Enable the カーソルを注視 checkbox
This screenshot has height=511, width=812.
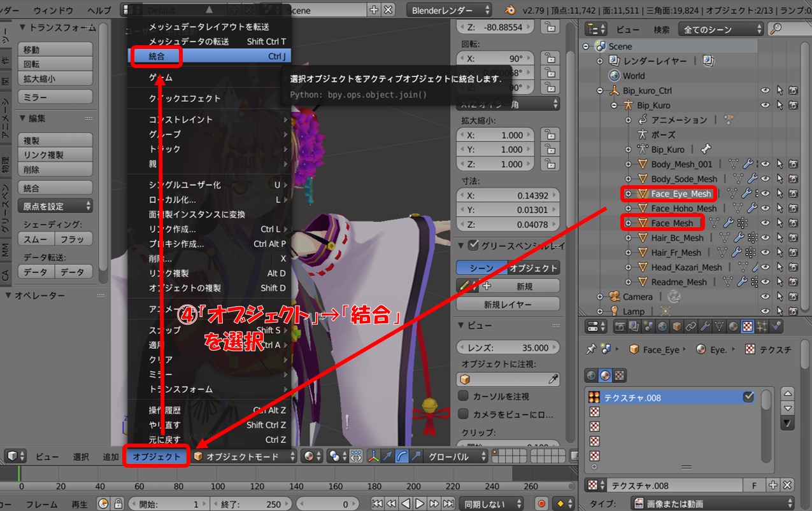point(464,396)
